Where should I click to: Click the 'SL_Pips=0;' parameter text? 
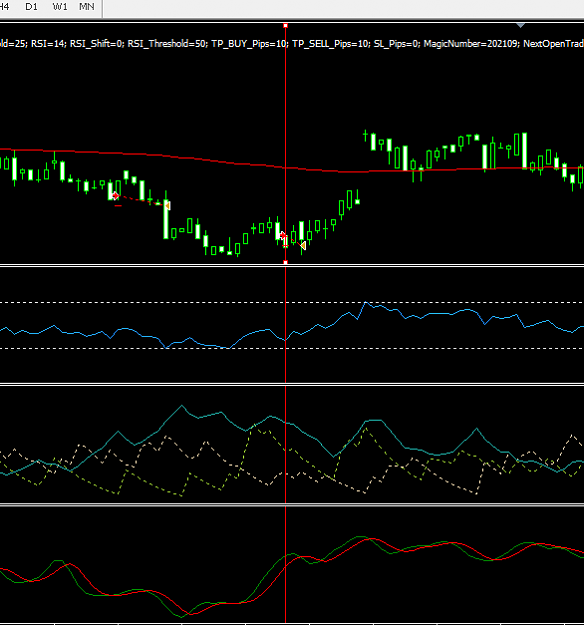pyautogui.click(x=396, y=44)
